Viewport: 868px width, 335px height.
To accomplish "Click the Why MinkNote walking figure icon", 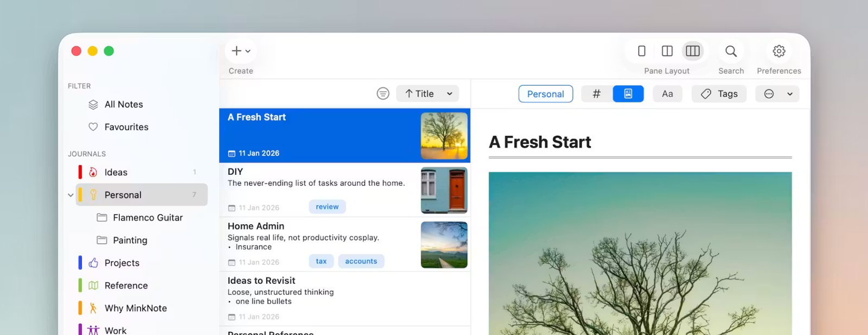I will click(x=93, y=308).
